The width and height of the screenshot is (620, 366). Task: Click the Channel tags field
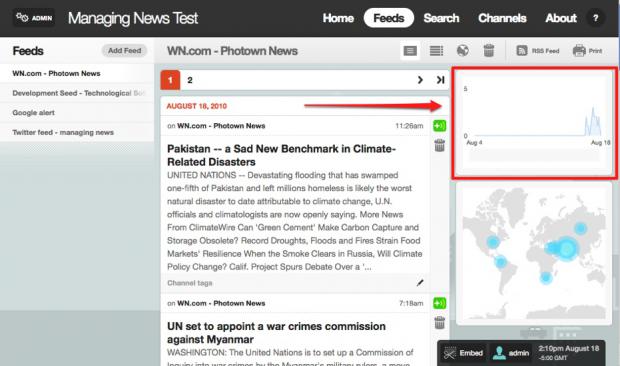point(295,283)
